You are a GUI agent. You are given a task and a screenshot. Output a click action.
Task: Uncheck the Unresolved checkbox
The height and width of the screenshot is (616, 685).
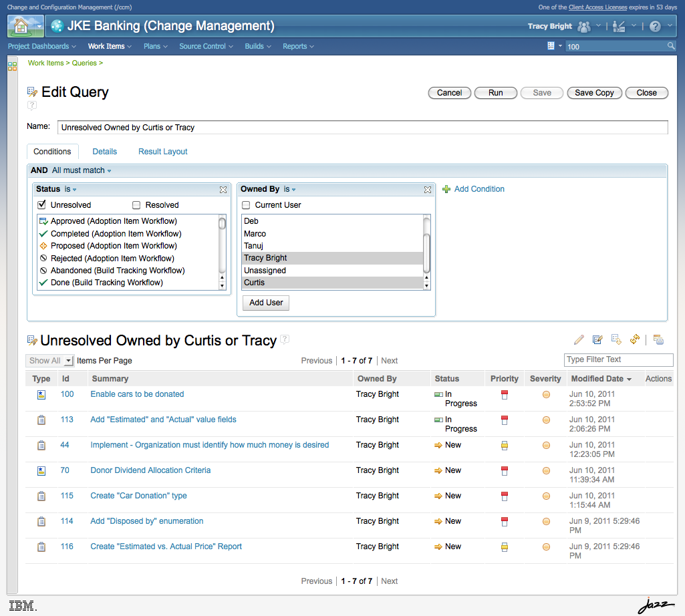tap(41, 204)
